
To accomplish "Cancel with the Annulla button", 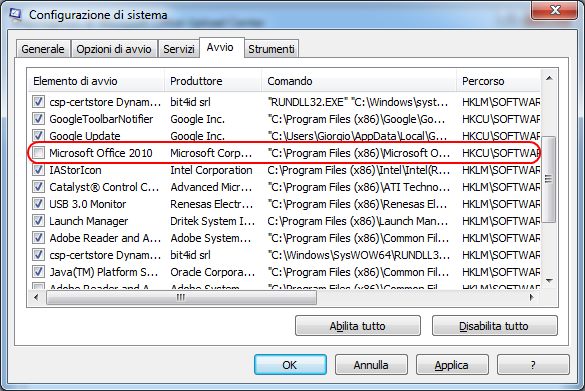I will point(371,365).
